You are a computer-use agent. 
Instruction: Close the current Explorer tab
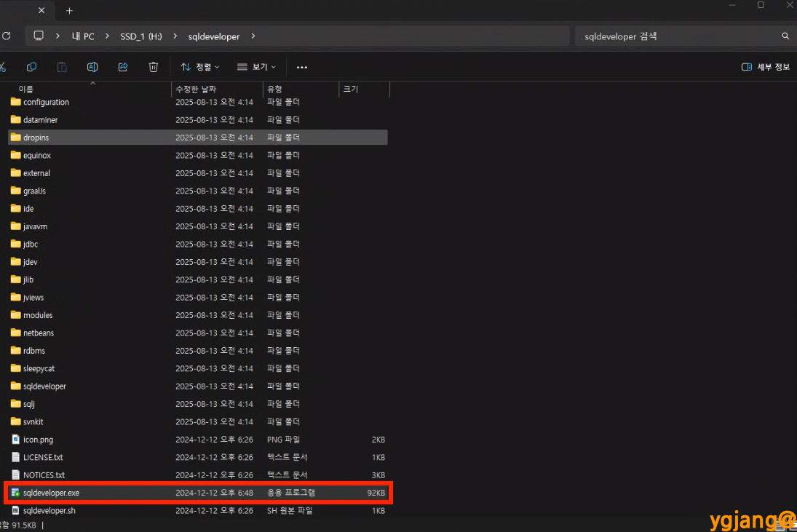tap(41, 11)
